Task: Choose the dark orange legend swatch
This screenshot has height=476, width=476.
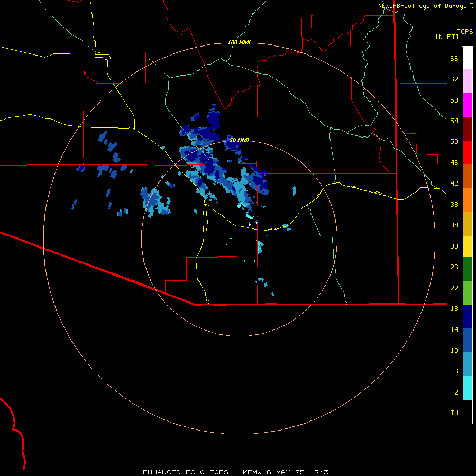Action: (467, 176)
